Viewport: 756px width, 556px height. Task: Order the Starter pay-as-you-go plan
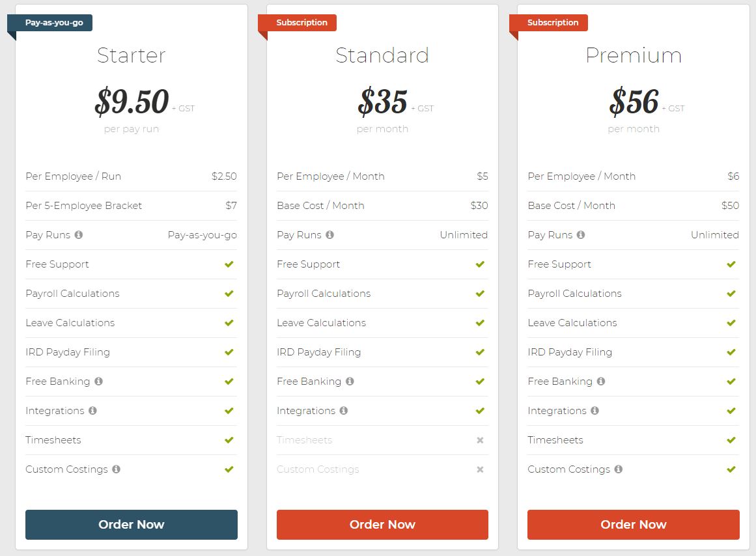point(132,525)
